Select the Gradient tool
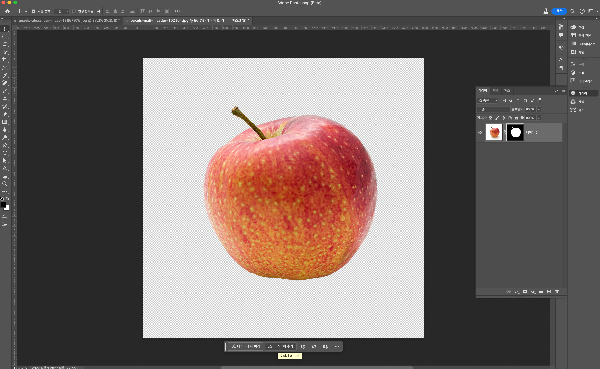 coord(5,122)
